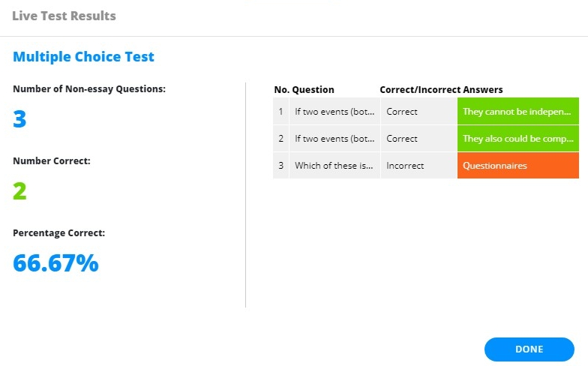588x366 pixels.
Task: Click row number 1 in results table
Action: [x=280, y=112]
